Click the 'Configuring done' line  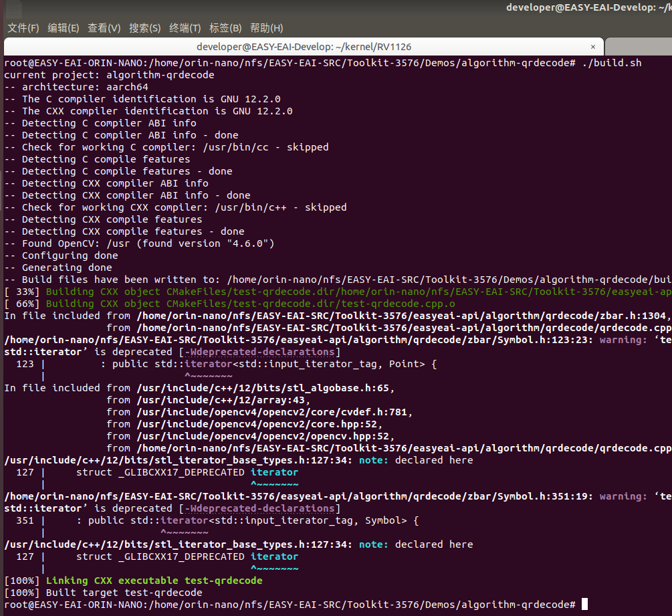(62, 255)
